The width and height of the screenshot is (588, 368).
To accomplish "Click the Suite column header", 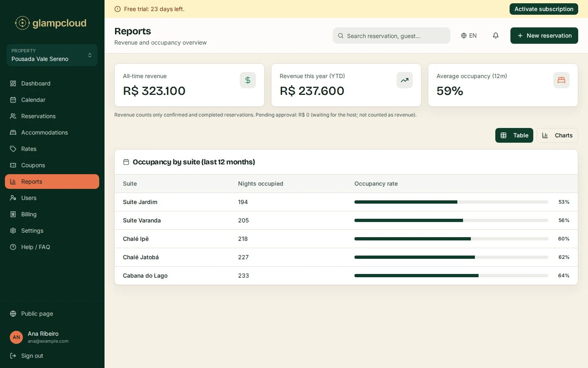I will click(130, 184).
